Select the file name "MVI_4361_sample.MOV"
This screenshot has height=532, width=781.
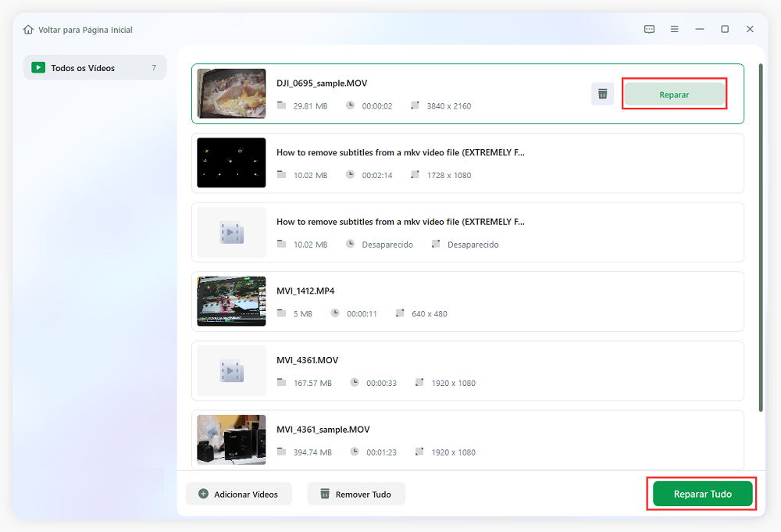(323, 430)
